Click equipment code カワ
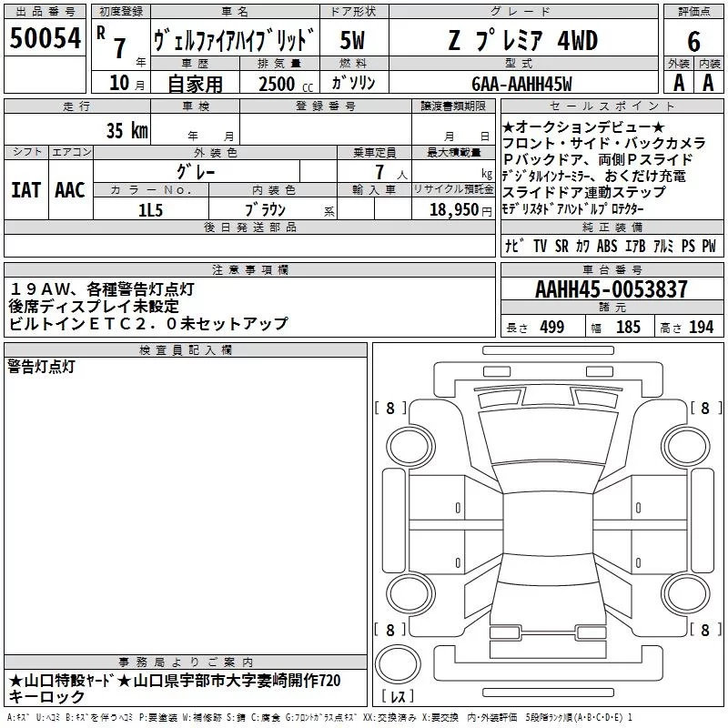This screenshot has height=728, width=728. (582, 246)
